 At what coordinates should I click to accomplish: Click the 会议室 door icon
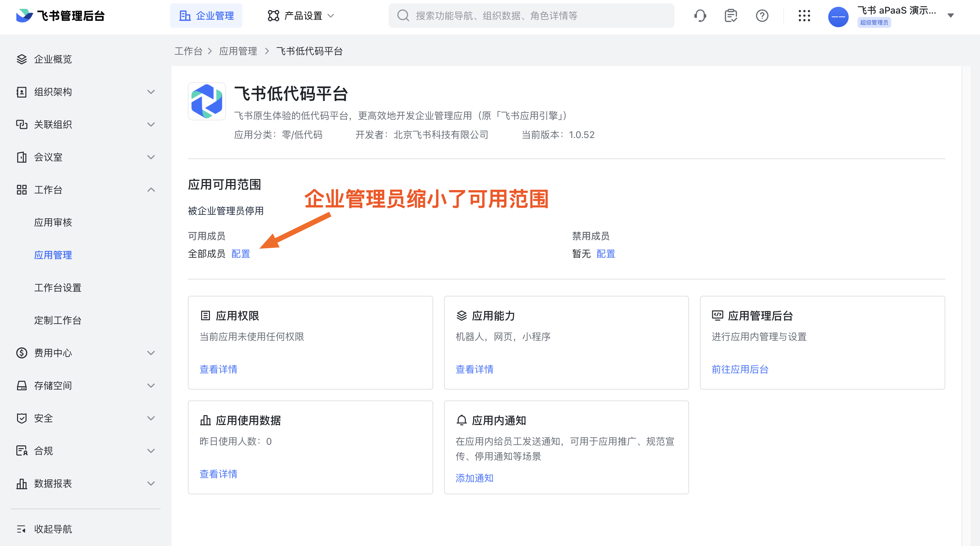click(x=22, y=157)
